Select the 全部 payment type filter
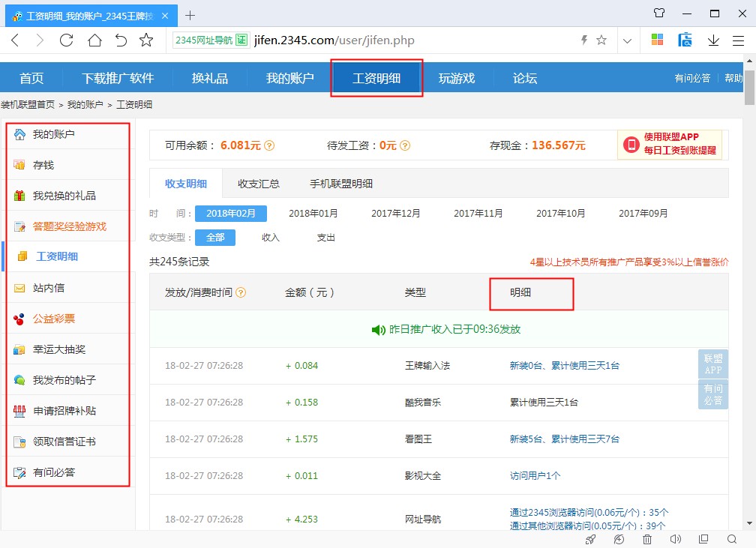Screen dimensions: 756x548 (215, 238)
